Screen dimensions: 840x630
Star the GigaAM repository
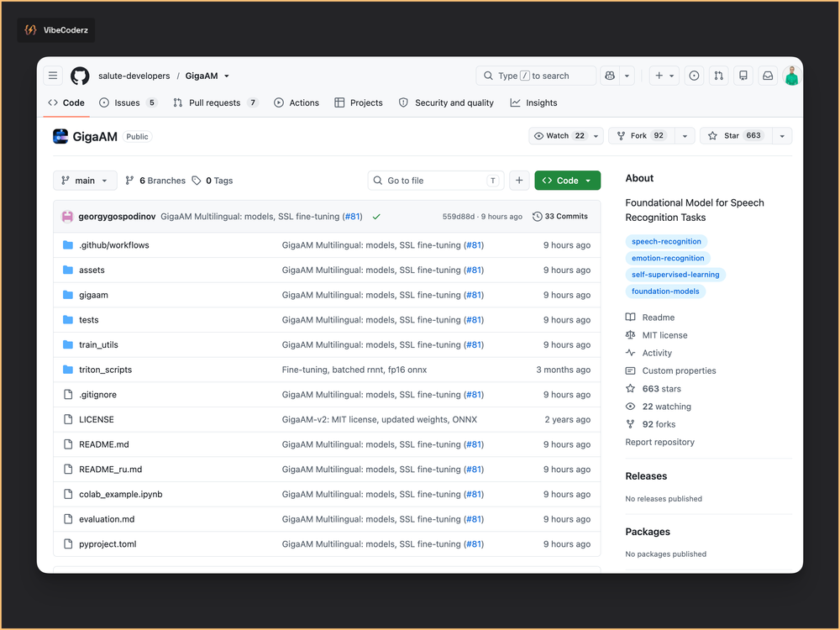pyautogui.click(x=736, y=135)
